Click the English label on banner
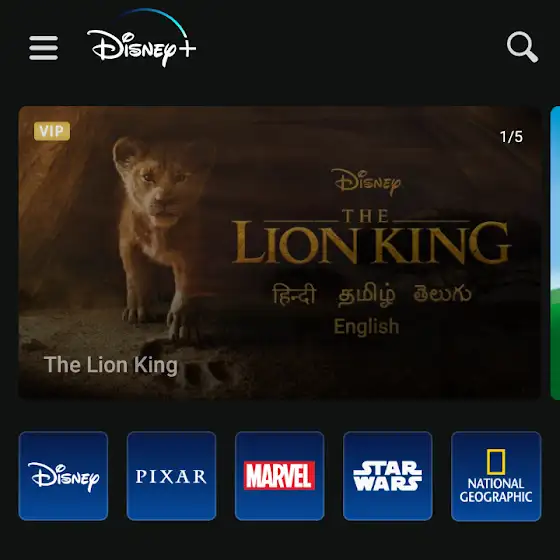560x560 pixels. coord(366,326)
